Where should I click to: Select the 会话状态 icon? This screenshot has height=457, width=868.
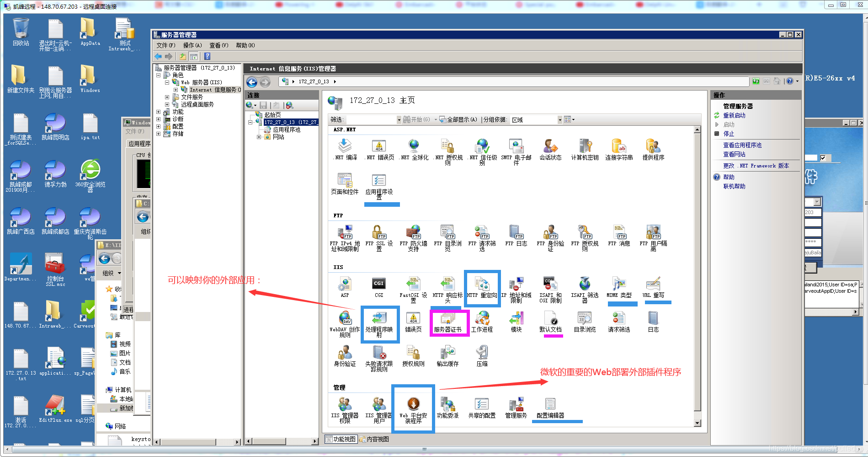click(550, 149)
